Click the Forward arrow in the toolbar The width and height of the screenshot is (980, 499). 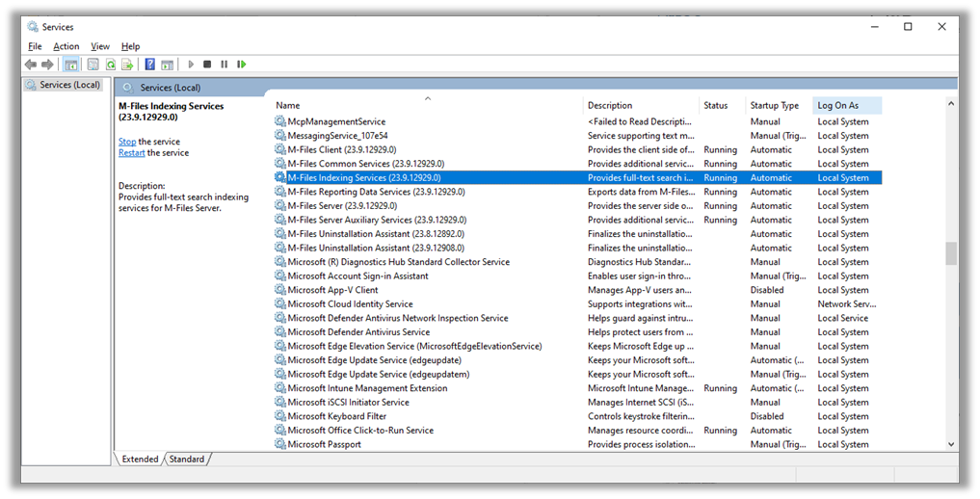click(47, 65)
